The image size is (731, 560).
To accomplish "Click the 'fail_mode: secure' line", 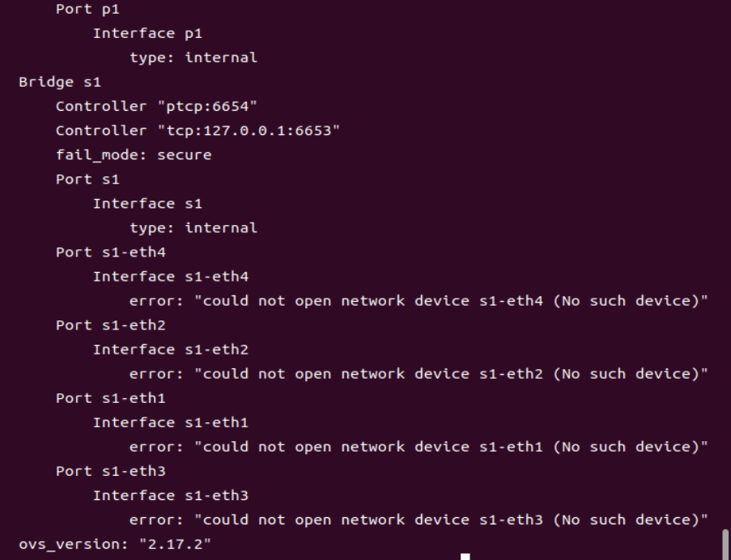I will tap(134, 155).
